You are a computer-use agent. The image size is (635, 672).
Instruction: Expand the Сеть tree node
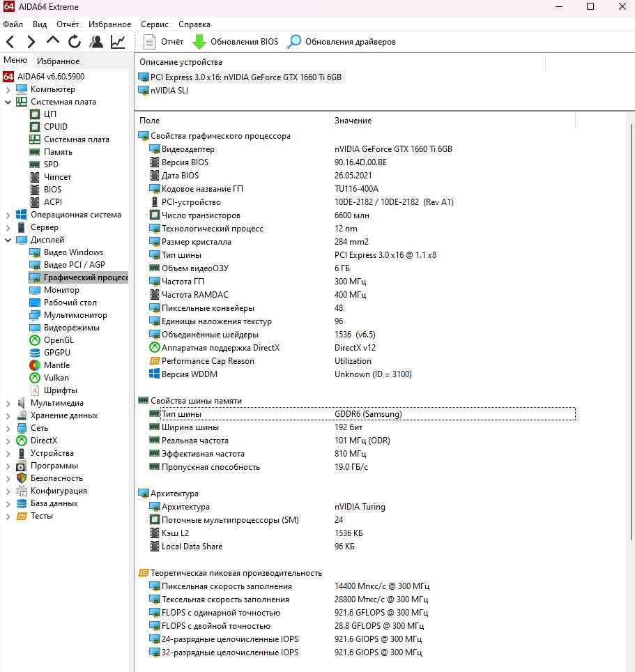click(x=8, y=428)
